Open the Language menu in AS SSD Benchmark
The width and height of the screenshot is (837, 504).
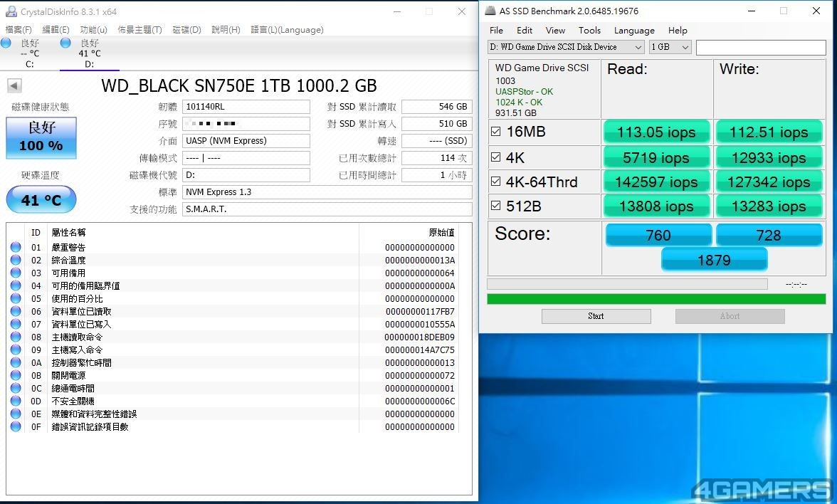tap(634, 31)
